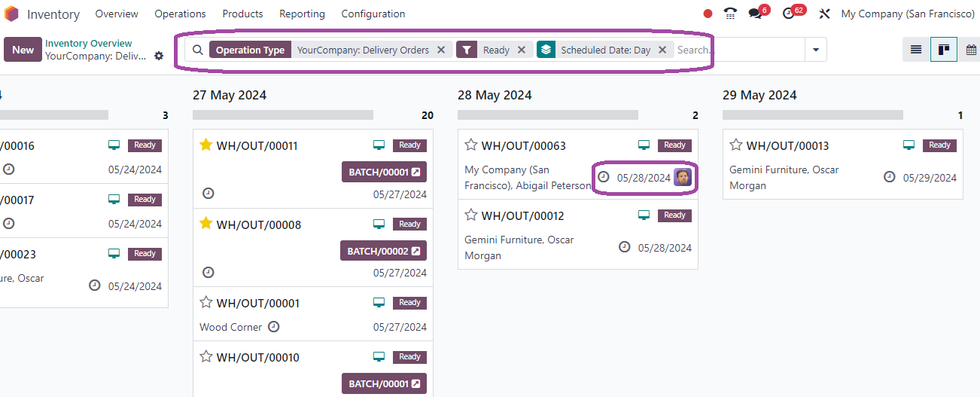Click activity clock on WH/OUT/00012 card

point(625,247)
